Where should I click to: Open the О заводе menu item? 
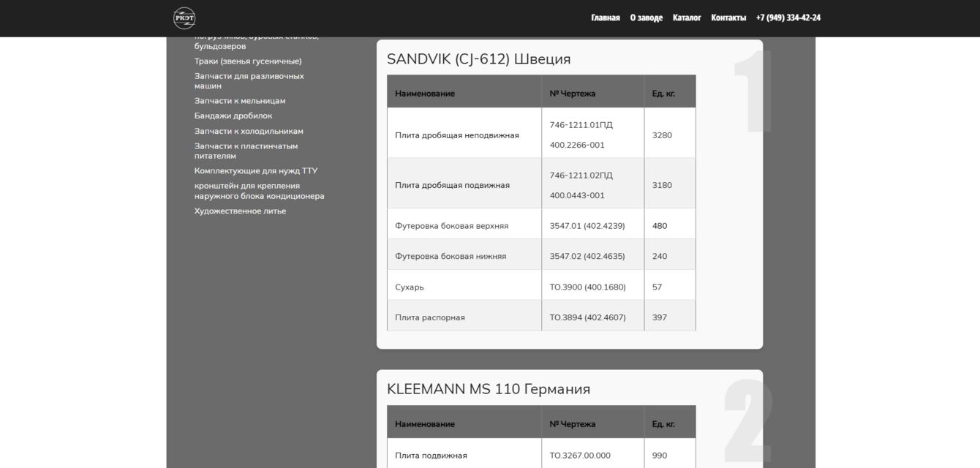[647, 18]
